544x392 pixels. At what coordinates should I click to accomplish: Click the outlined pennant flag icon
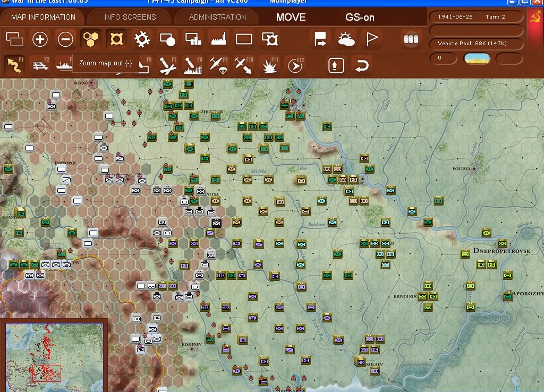tap(371, 39)
